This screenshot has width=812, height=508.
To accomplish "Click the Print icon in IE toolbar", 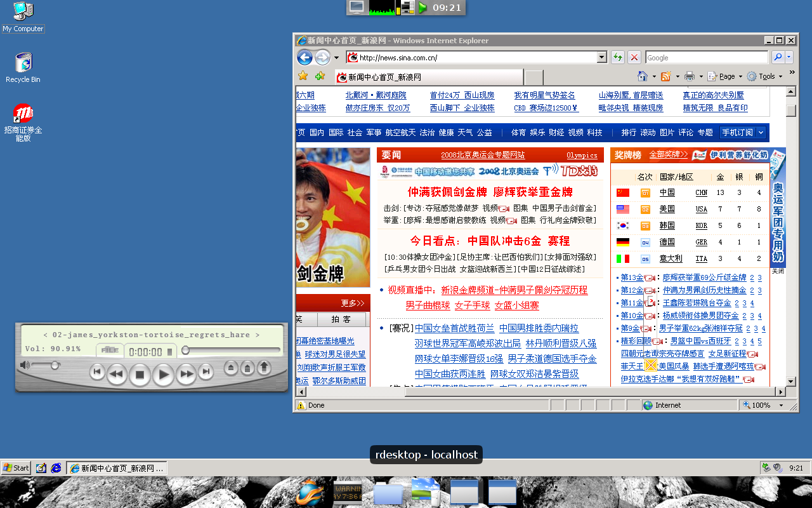I will pos(690,76).
